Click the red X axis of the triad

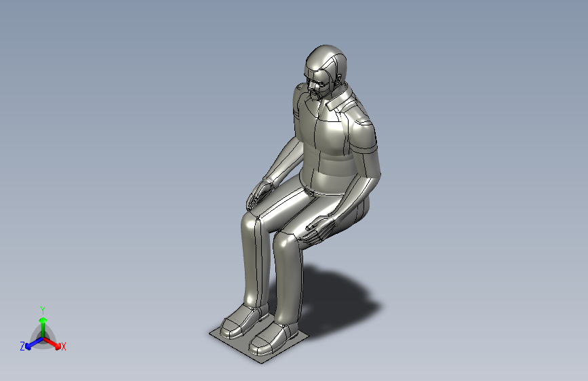(x=52, y=343)
